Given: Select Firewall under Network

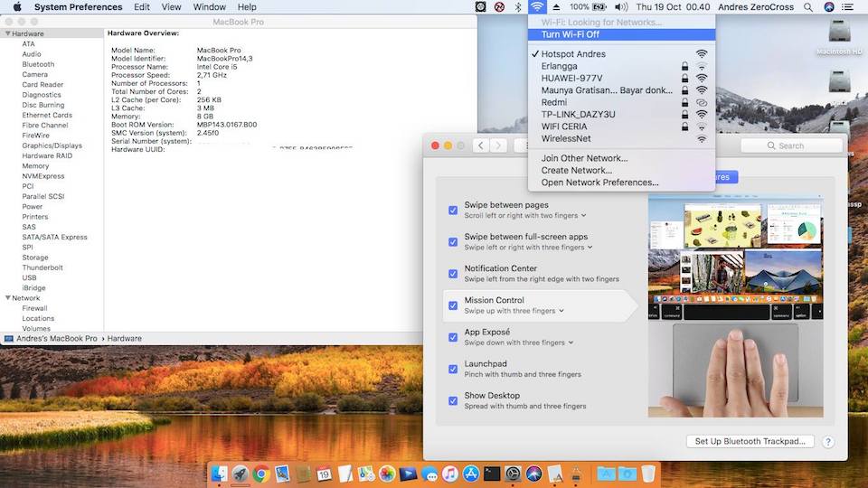Looking at the screenshot, I should (x=35, y=308).
